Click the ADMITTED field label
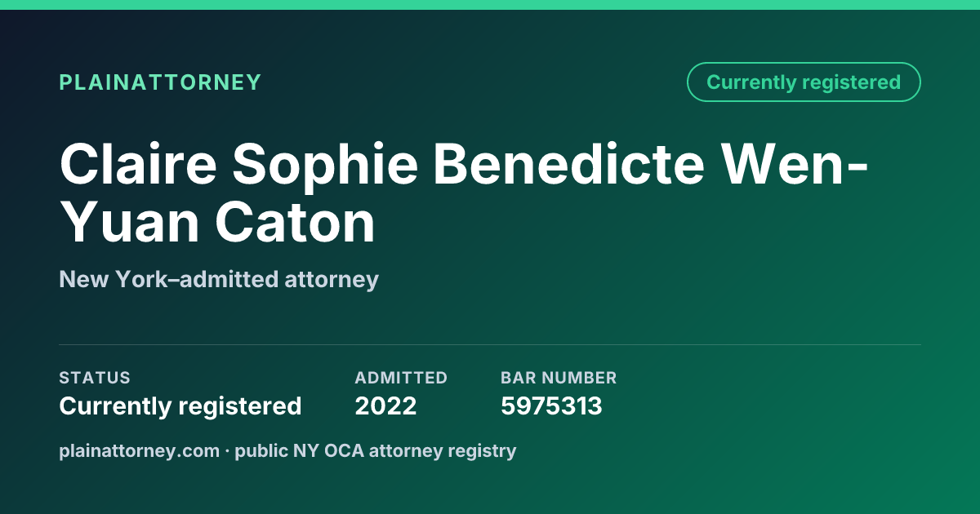Viewport: 980px width, 514px height. (x=401, y=378)
